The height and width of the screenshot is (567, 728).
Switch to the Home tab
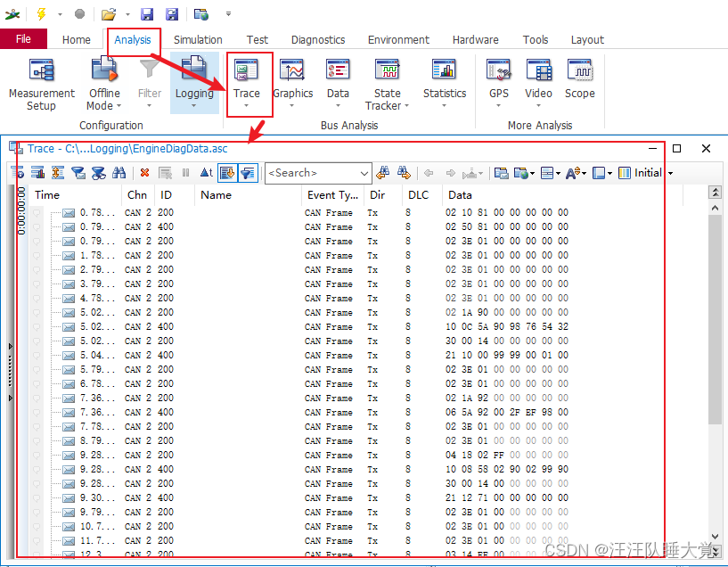(x=76, y=40)
